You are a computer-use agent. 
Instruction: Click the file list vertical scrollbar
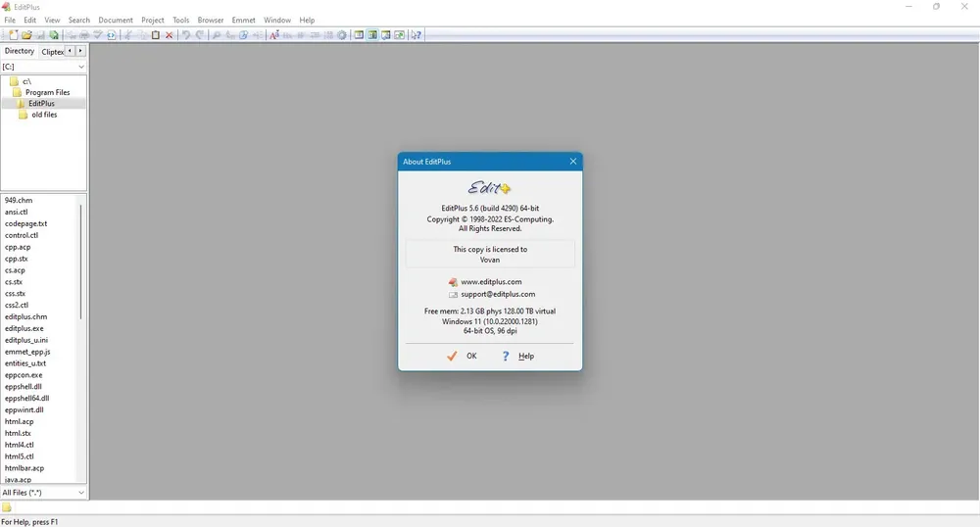pyautogui.click(x=80, y=263)
